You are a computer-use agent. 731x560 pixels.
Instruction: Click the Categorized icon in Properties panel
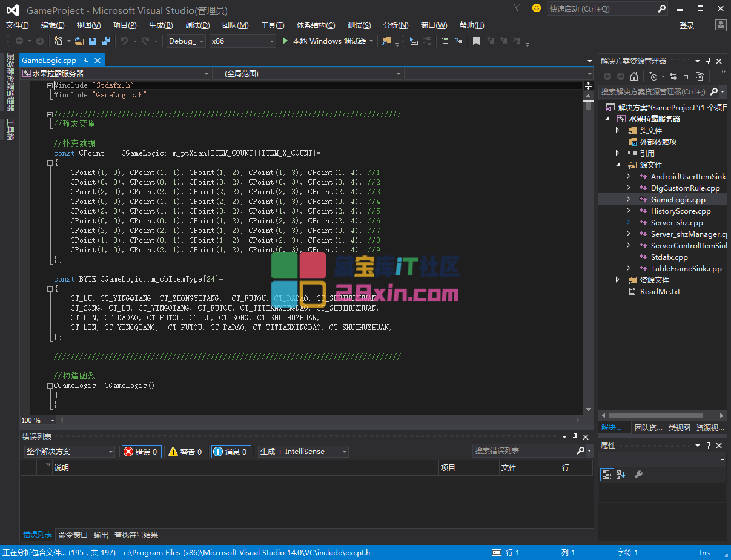tap(606, 475)
